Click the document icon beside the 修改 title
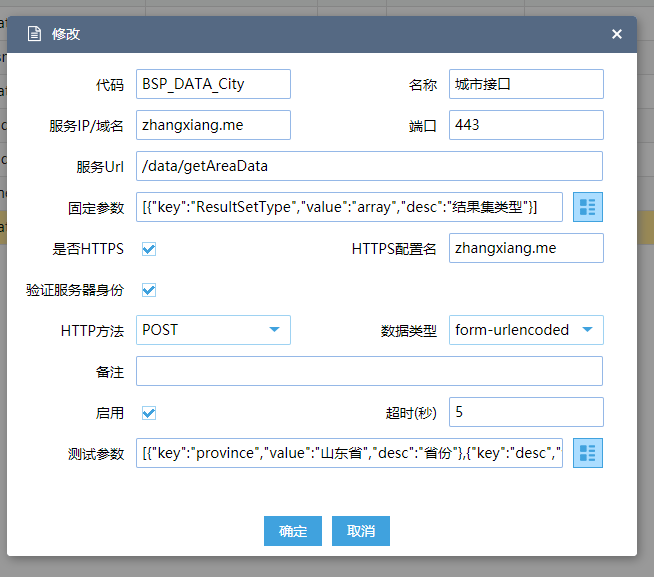This screenshot has width=654, height=577. (34, 34)
